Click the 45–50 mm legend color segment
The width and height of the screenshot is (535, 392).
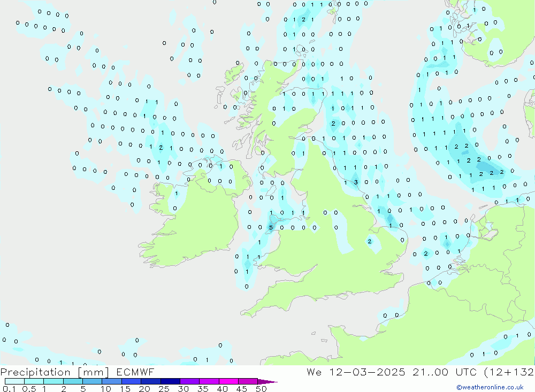248,381
